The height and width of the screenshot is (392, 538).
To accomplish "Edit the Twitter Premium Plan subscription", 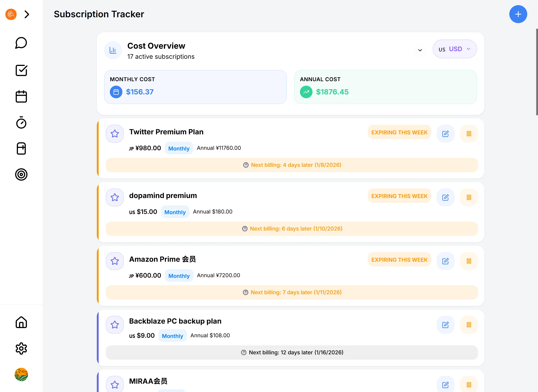I will (445, 134).
